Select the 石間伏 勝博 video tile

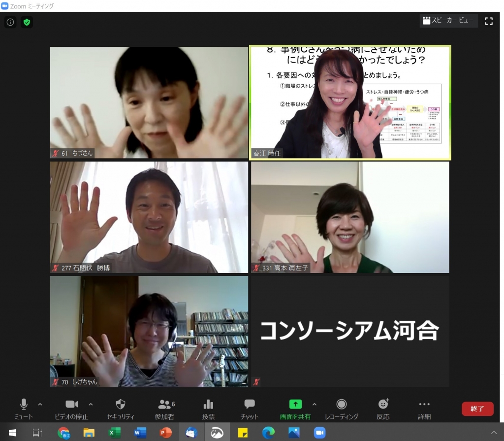pyautogui.click(x=149, y=217)
